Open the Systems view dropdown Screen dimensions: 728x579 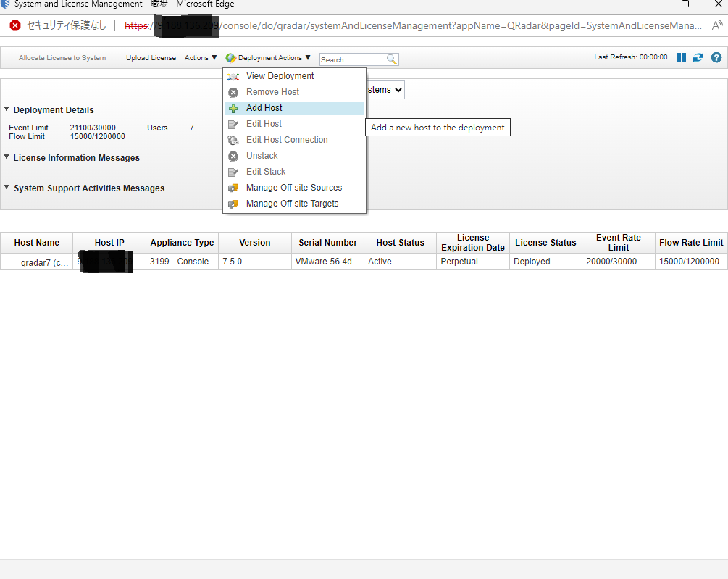(x=385, y=90)
